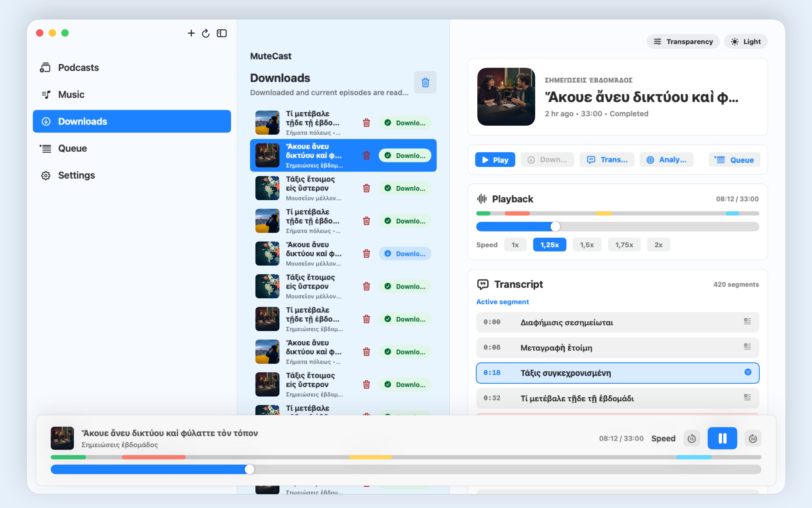This screenshot has height=508, width=812.
Task: Click the episode cover art in details
Action: (506, 97)
